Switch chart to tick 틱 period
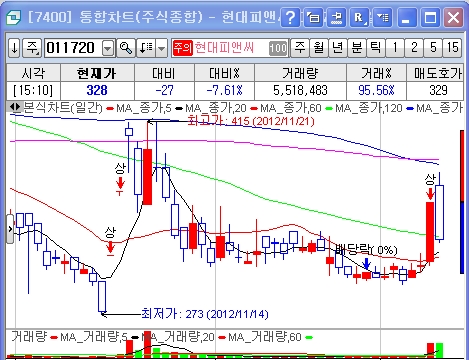The height and width of the screenshot is (360, 469). (376, 48)
